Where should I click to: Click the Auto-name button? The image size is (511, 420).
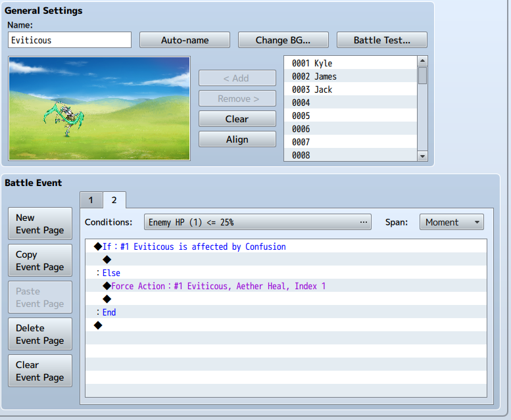[x=185, y=40]
